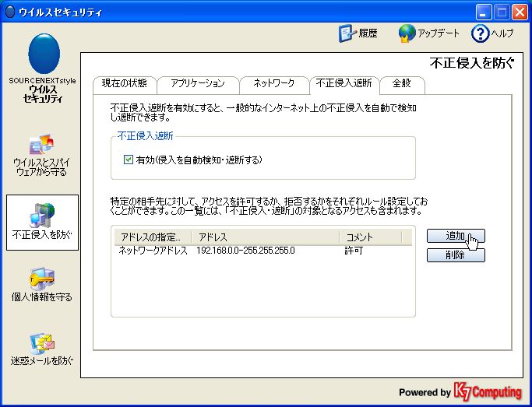This screenshot has width=532, height=407.
Task: Select ウイルスとスパイウェアから守る sidebar icon
Action: [x=42, y=145]
